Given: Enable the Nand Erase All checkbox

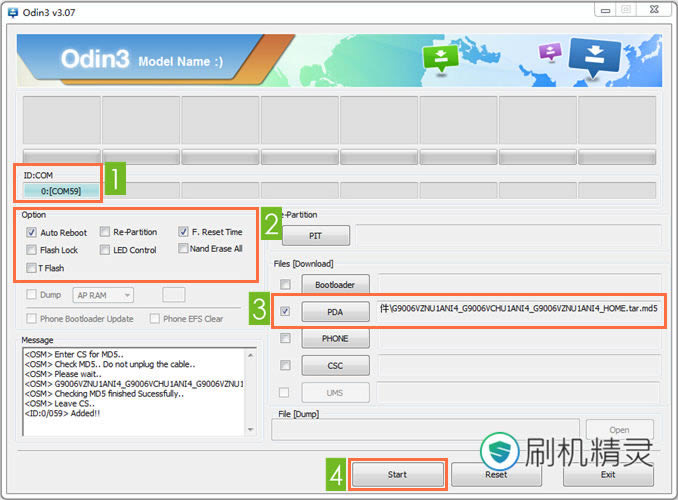Looking at the screenshot, I should click(183, 249).
